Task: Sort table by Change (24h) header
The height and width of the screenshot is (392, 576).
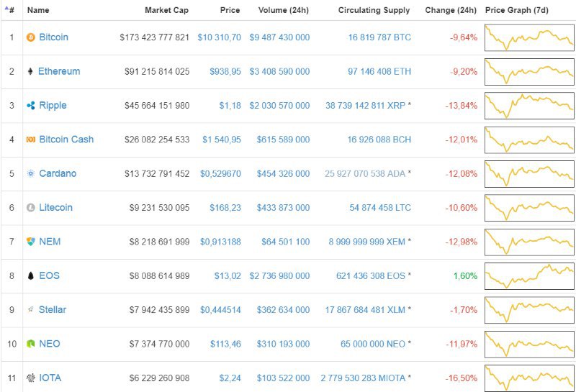Action: coord(451,10)
